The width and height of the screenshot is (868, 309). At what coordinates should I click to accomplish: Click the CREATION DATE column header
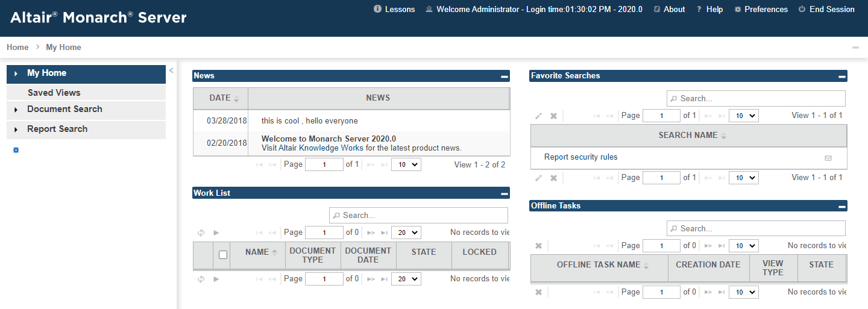point(708,268)
